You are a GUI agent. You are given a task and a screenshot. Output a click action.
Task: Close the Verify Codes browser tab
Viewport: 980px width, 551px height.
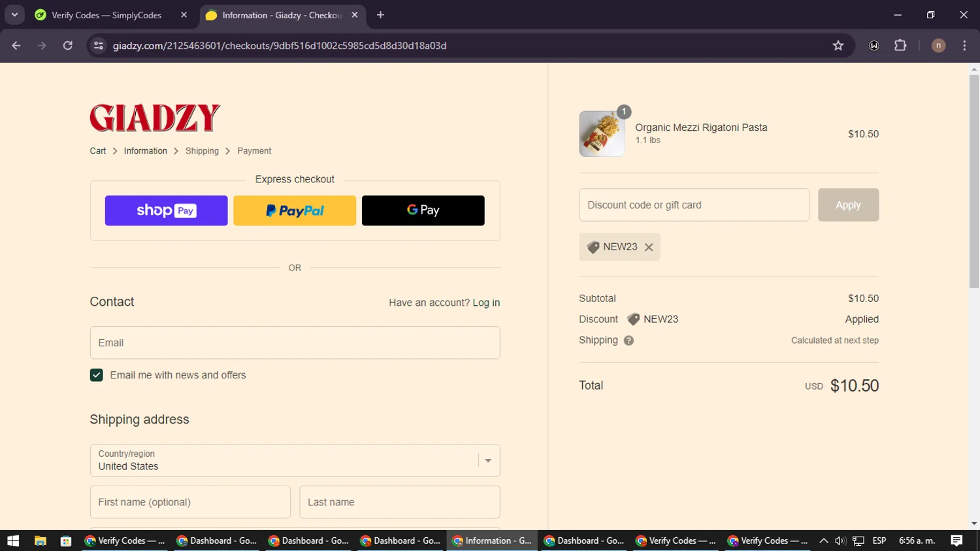coord(184,15)
